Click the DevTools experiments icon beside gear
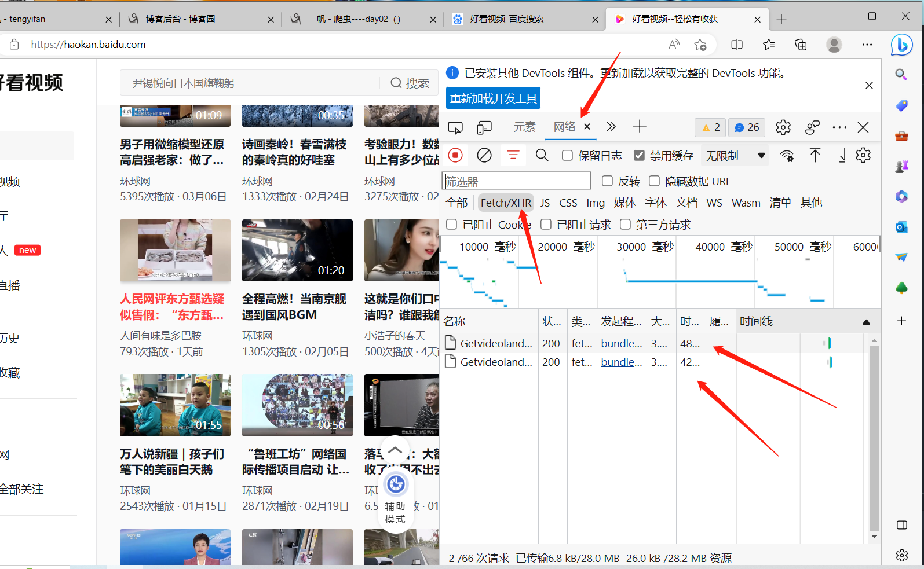 pos(812,127)
